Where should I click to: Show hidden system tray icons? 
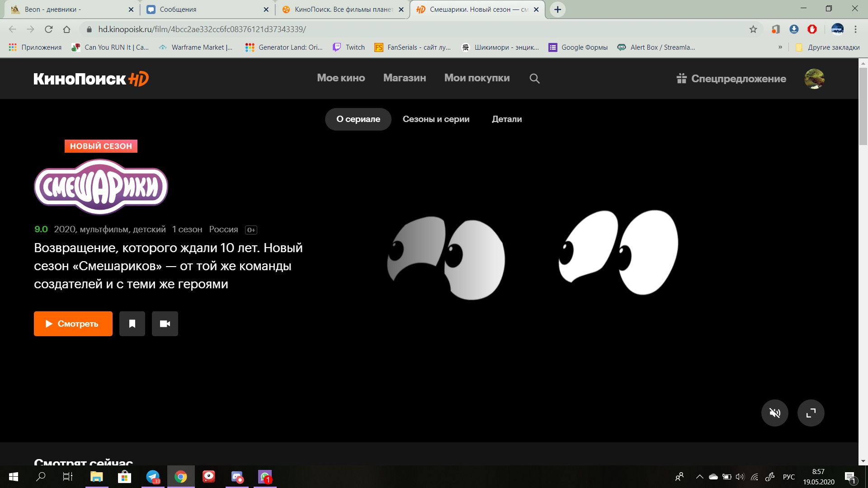pos(699,477)
